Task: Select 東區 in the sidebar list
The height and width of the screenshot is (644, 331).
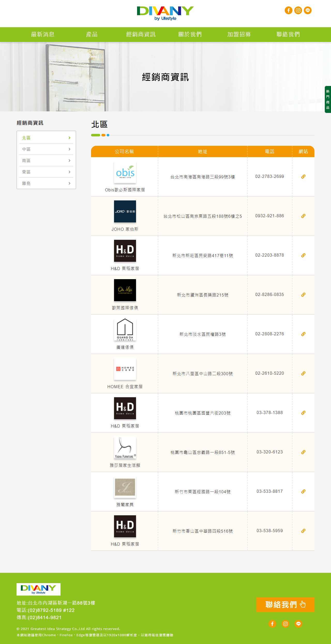Action: [46, 172]
